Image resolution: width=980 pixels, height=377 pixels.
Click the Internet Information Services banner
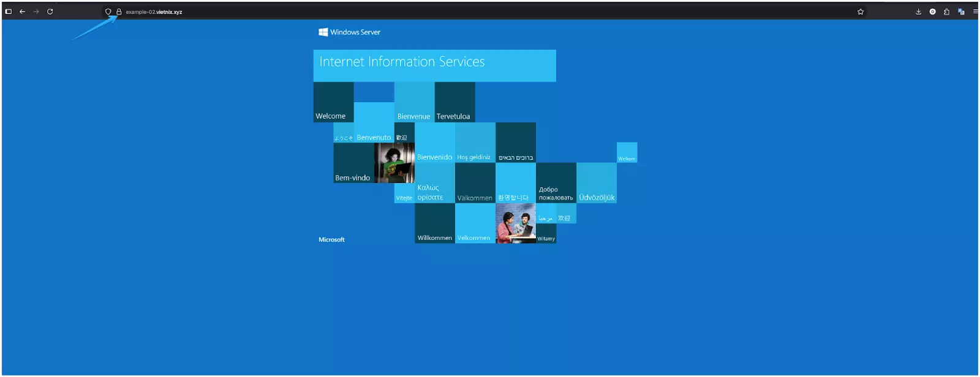tap(434, 65)
